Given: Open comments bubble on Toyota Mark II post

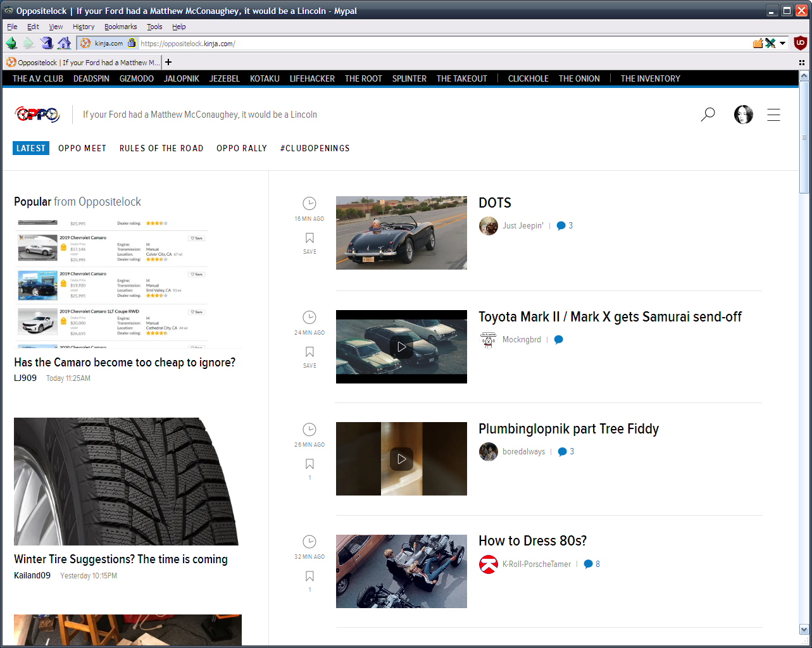Looking at the screenshot, I should click(558, 340).
